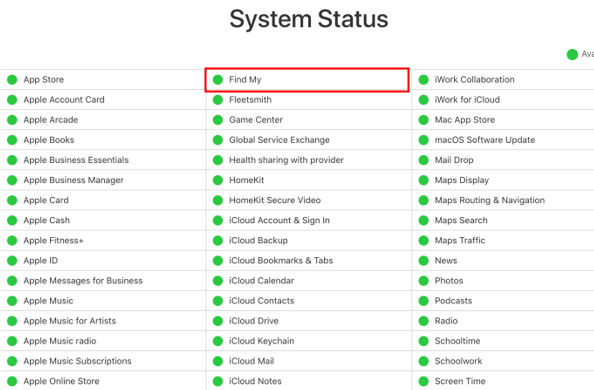Click the status indicator next to iCloud Mail
The height and width of the screenshot is (390, 594).
click(218, 361)
